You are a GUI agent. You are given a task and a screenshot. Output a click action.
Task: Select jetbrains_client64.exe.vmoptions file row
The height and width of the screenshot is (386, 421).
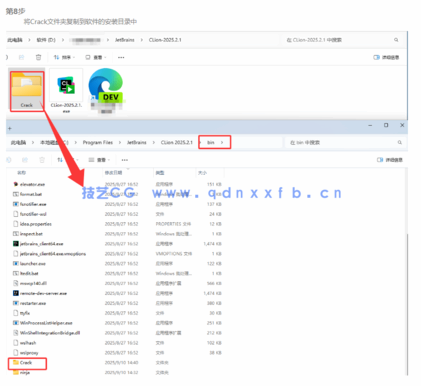(117, 254)
